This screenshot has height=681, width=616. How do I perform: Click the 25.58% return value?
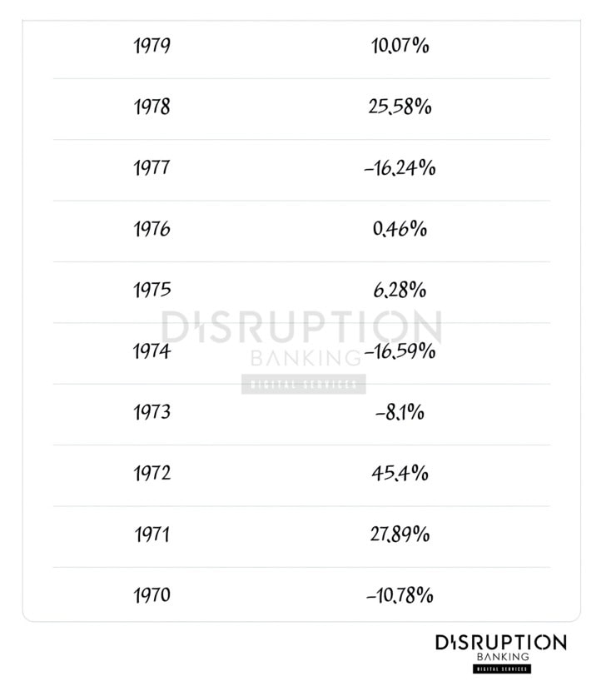[x=400, y=107]
